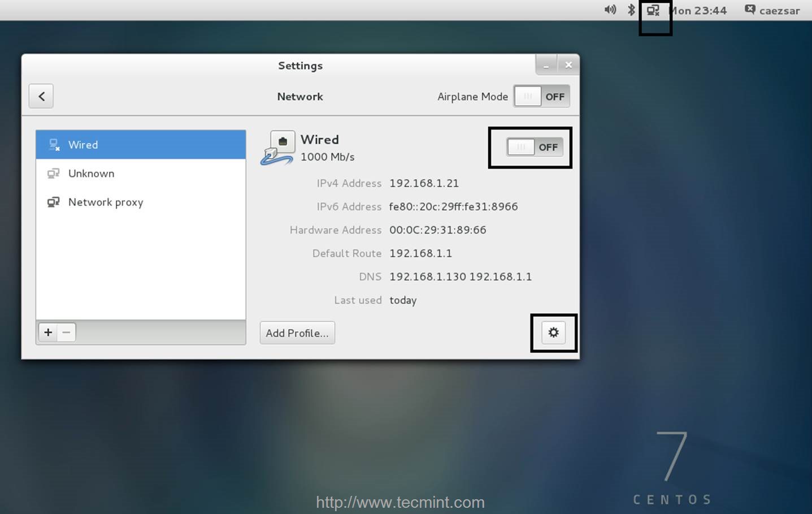
Task: Open the clock showing Mon 23:44
Action: point(698,10)
